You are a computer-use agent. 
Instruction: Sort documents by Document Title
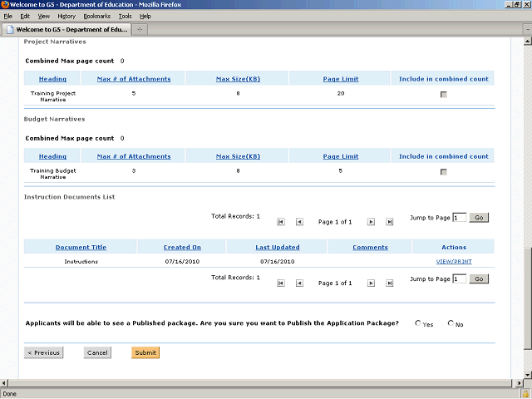click(81, 248)
